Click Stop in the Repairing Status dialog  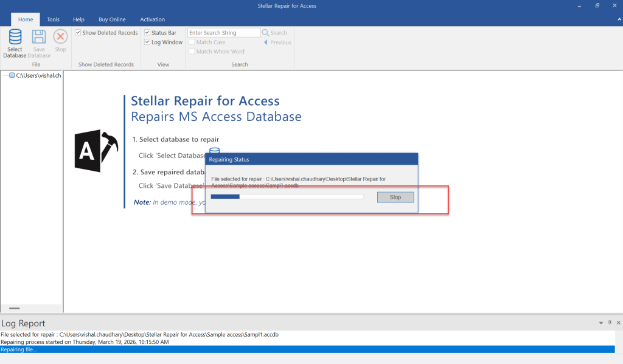(395, 197)
